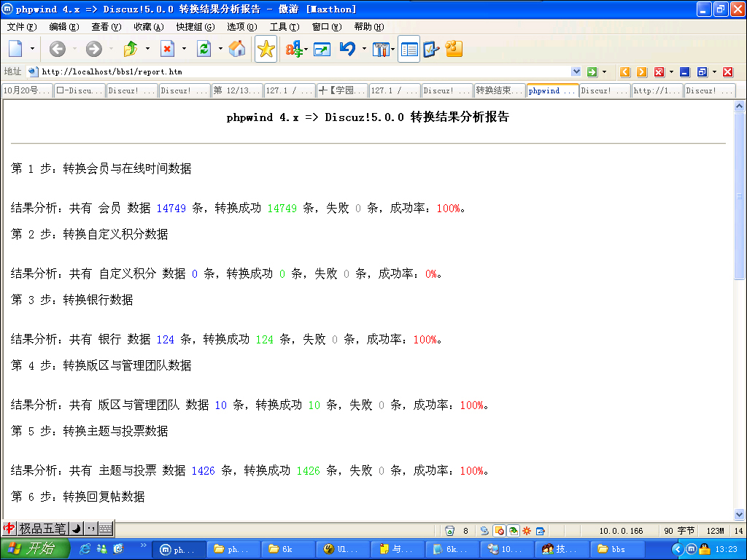
Task: Open the 查看(V) menu
Action: [107, 27]
